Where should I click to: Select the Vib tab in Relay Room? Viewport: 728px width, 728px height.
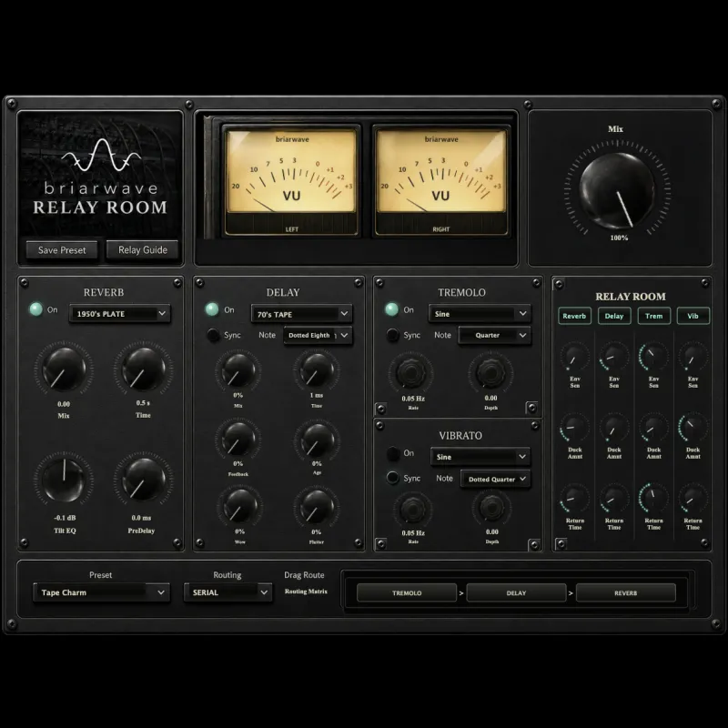pos(693,316)
